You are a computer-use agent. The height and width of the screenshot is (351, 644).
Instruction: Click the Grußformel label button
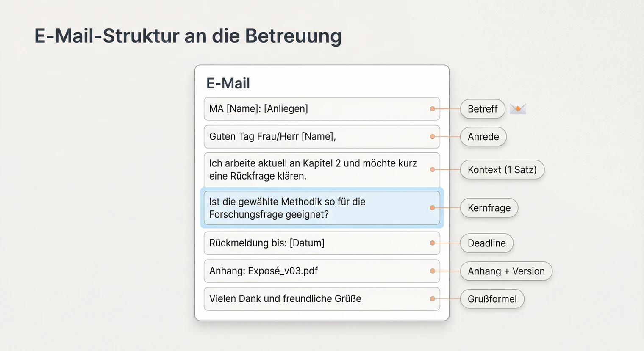(492, 299)
